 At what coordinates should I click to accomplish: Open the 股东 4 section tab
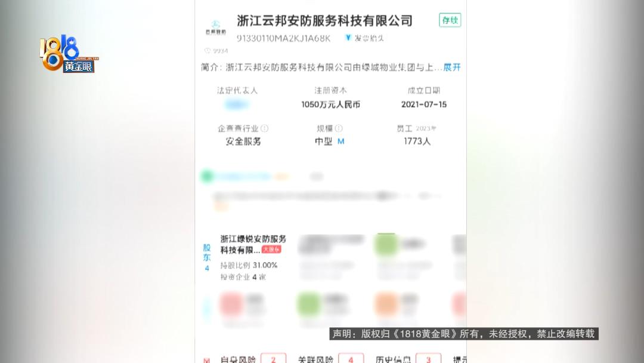pos(206,257)
